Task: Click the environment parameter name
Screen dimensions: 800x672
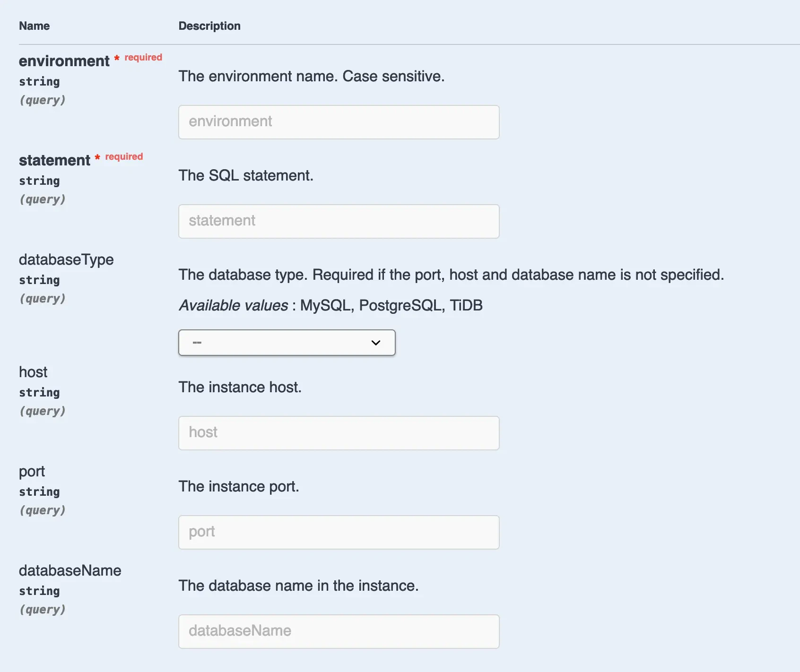Action: pos(64,60)
